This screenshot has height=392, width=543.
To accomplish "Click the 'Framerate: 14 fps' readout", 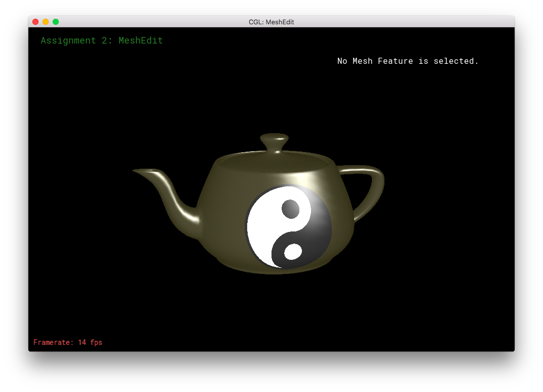I will (x=68, y=342).
